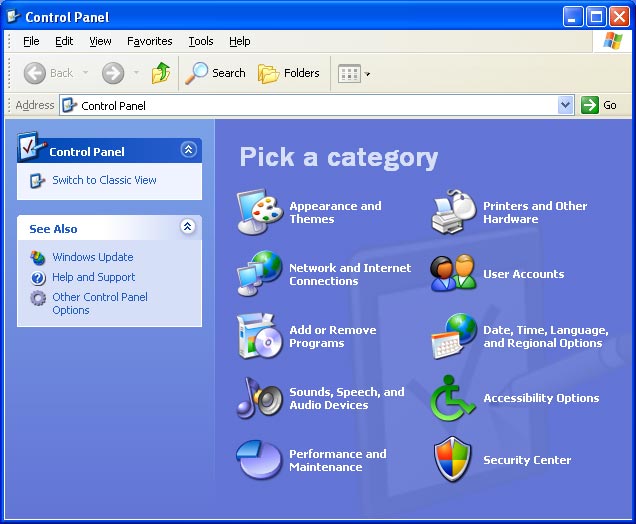
Task: Open the View menu
Action: pyautogui.click(x=100, y=41)
